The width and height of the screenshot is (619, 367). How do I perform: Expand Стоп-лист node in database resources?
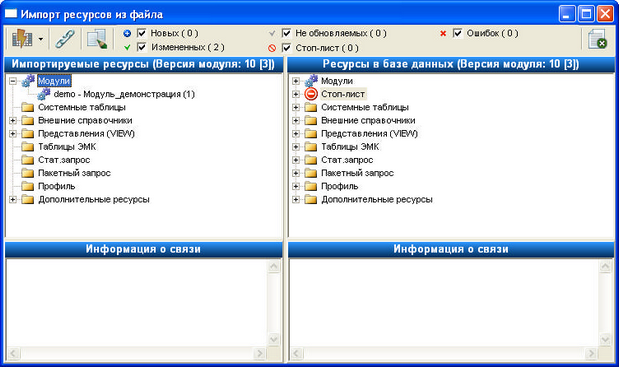pyautogui.click(x=296, y=94)
